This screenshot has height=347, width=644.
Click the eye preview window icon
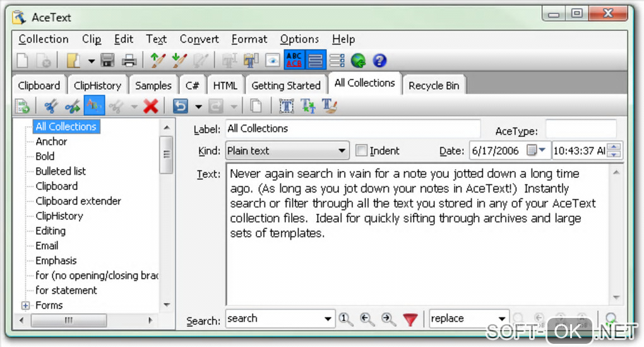tap(272, 61)
